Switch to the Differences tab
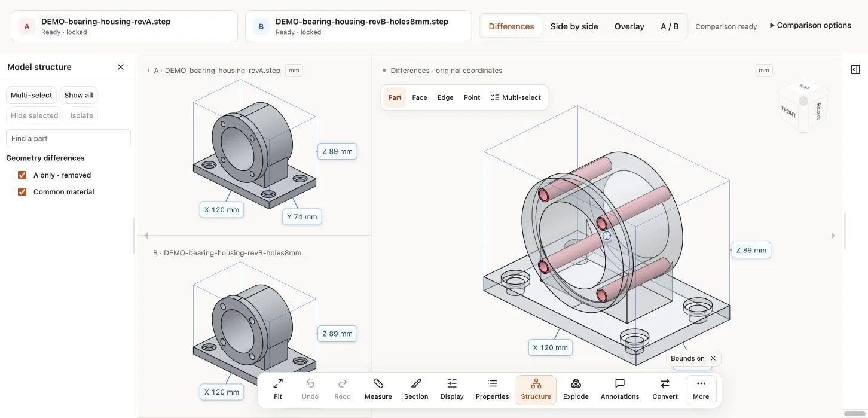The height and width of the screenshot is (418, 868). (511, 26)
